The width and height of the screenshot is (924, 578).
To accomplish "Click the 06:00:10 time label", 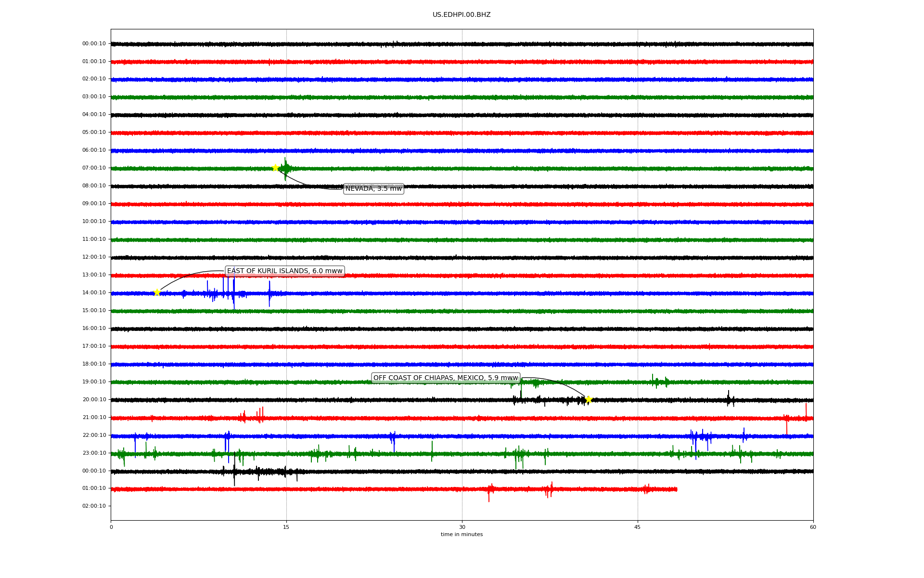I will 94,150.
